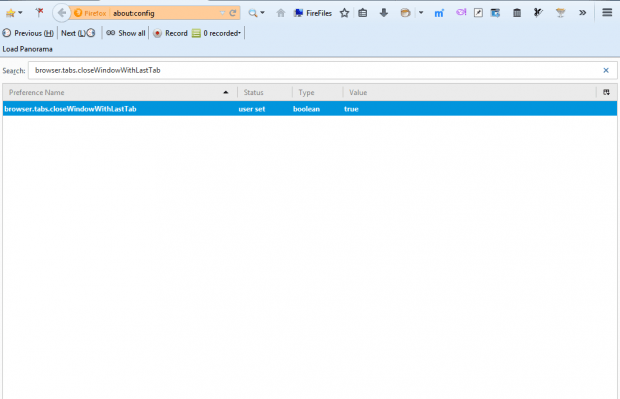Click the cocktail glass toolbar icon

pos(560,13)
